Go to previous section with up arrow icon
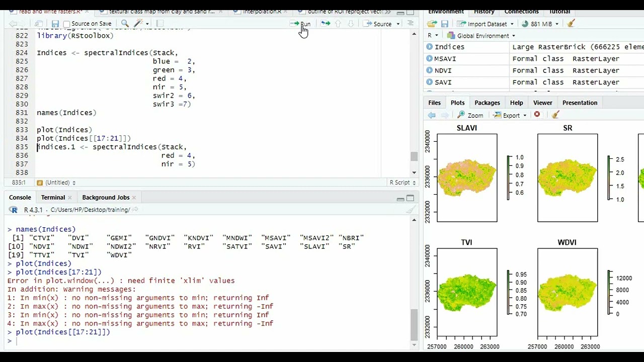This screenshot has width=644, height=362. point(338,24)
